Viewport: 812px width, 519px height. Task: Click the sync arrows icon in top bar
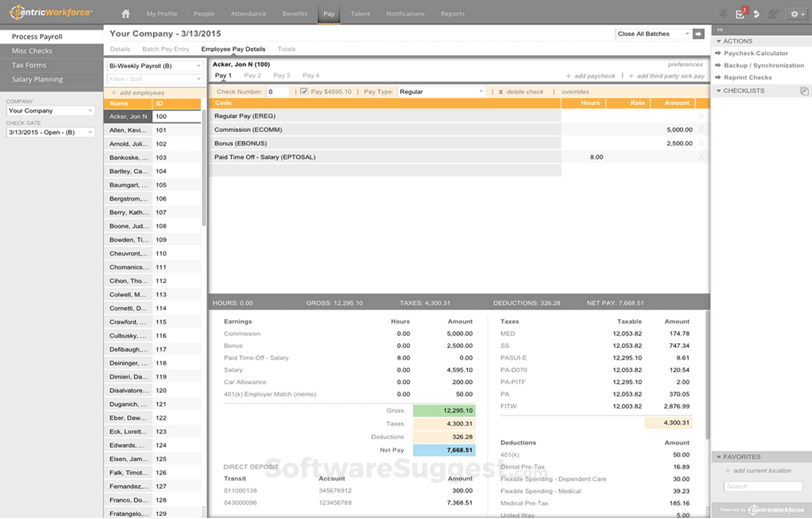pyautogui.click(x=756, y=14)
